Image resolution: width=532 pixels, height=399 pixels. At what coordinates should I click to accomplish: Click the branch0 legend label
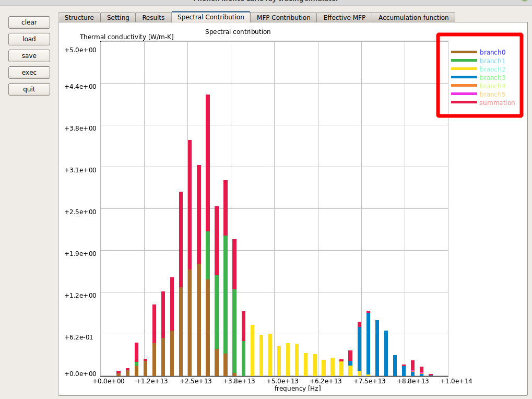pos(493,52)
